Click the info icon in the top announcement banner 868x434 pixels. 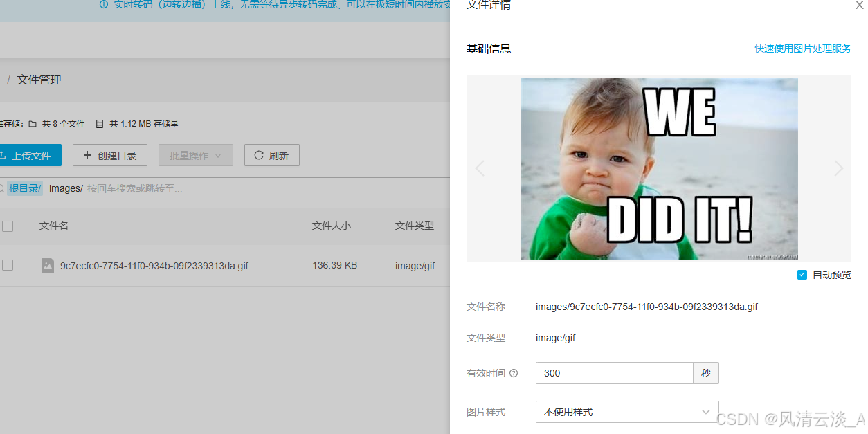104,5
